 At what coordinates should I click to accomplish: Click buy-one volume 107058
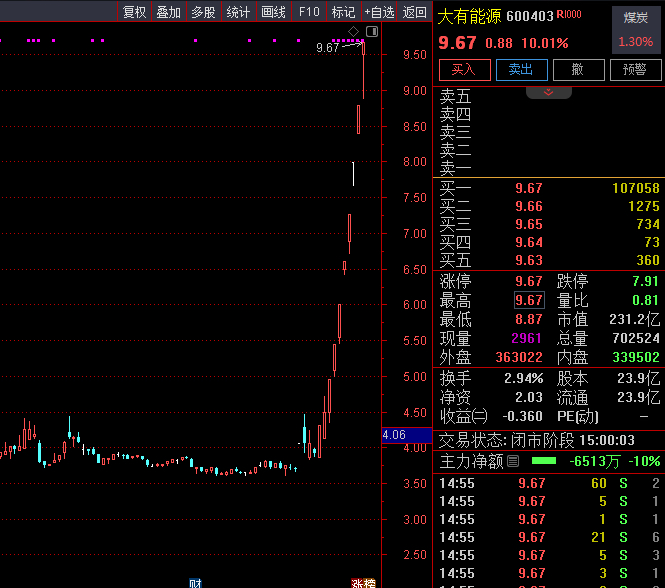click(x=636, y=188)
